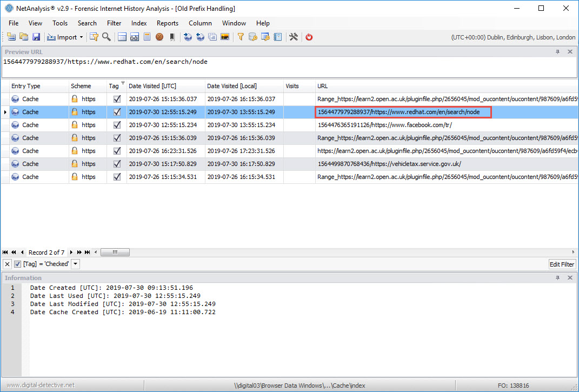This screenshot has height=392, width=579.
Task: Click the bookmark ribbon toolbar icon
Action: pos(172,37)
